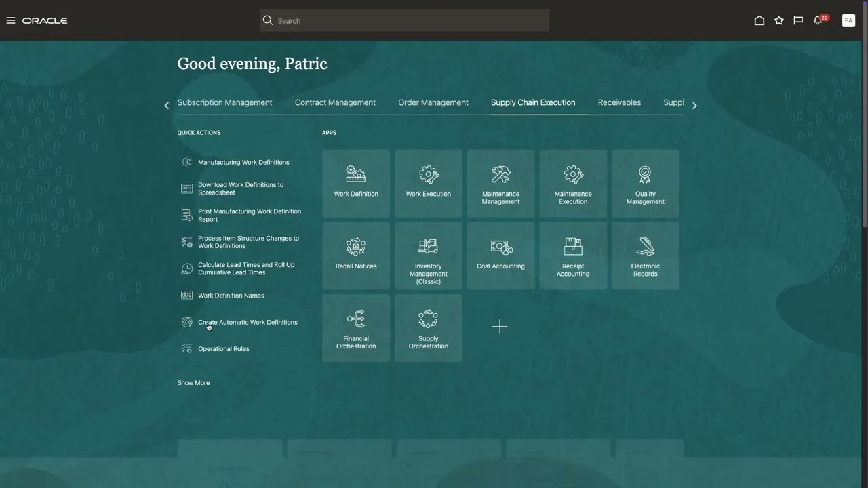Open favorites star icon
Viewport: 868px width, 488px height.
coord(778,20)
